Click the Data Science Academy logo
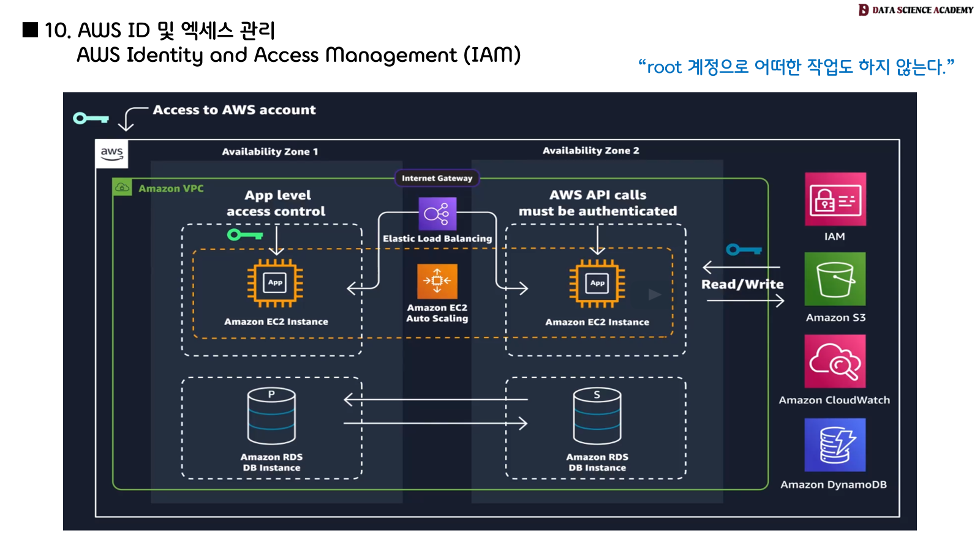This screenshot has width=980, height=551. click(916, 10)
